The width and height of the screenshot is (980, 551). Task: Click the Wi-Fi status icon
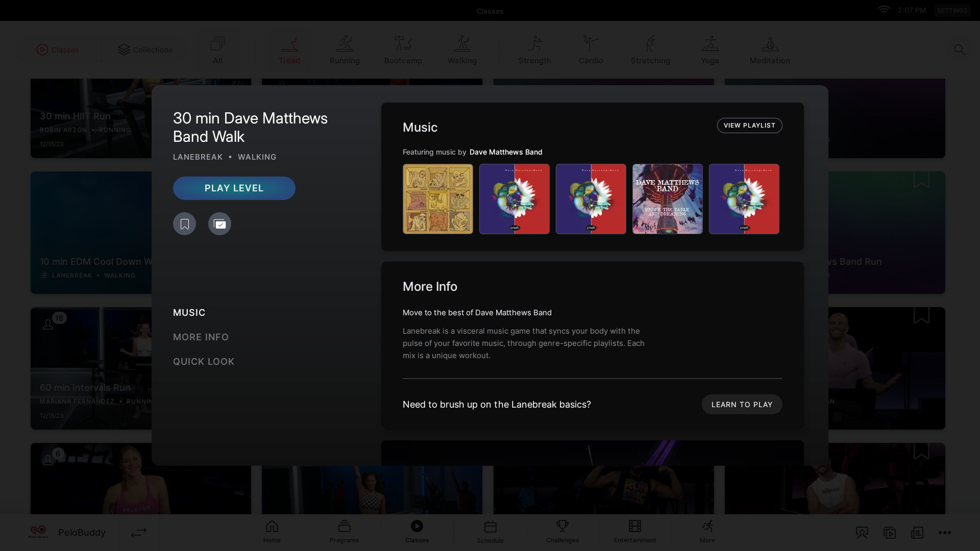click(884, 10)
